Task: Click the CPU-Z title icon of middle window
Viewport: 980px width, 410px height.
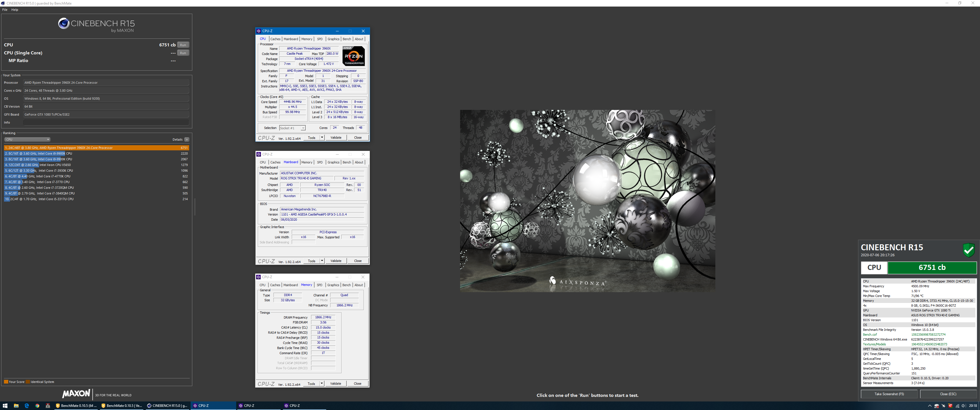Action: 259,154
